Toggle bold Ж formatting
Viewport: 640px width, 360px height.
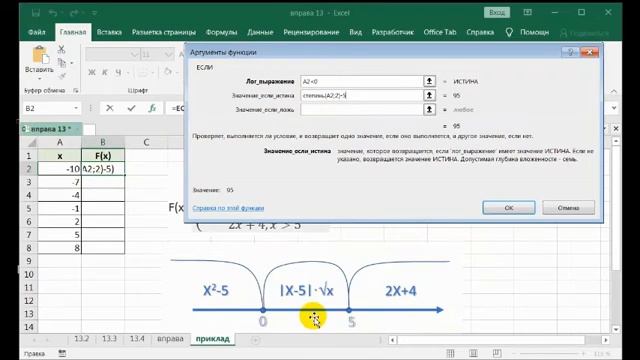[92, 72]
